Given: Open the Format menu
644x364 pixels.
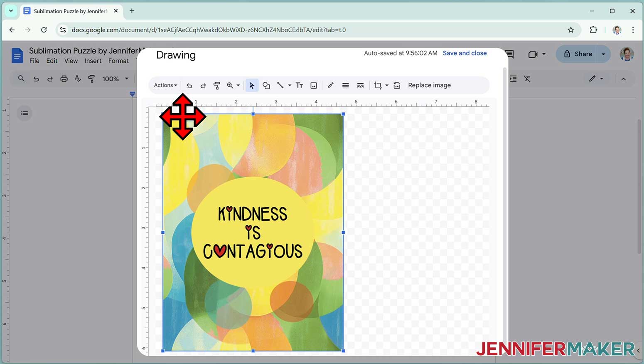Looking at the screenshot, I should [x=118, y=61].
